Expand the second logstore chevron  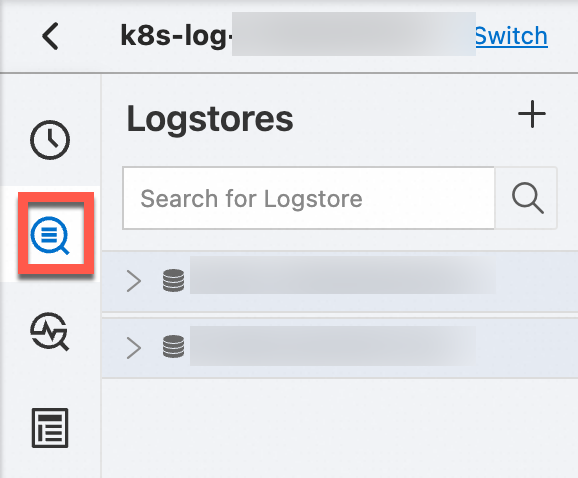point(134,348)
